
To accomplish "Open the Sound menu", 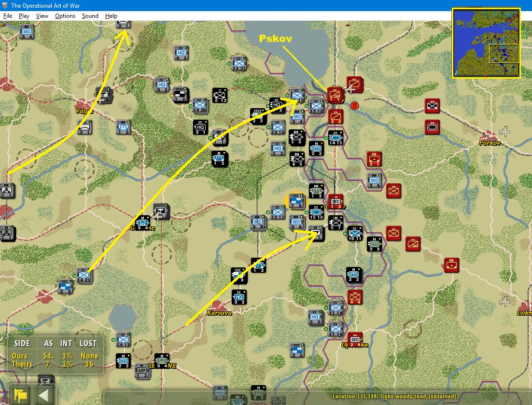I will click(x=90, y=16).
